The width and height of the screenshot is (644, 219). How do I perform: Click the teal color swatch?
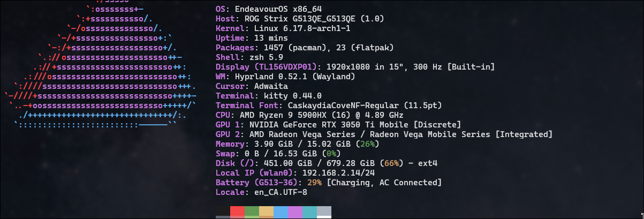click(x=309, y=212)
